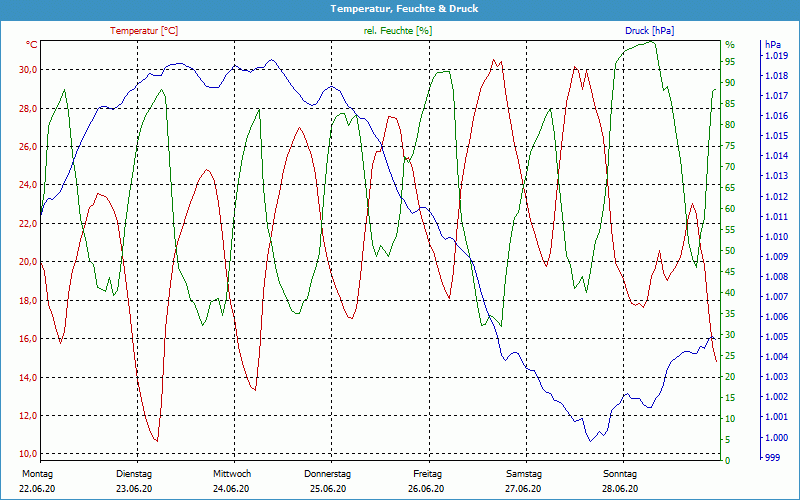Click the date '27.06.20'
Screen dimensions: 800x500
coord(523,489)
